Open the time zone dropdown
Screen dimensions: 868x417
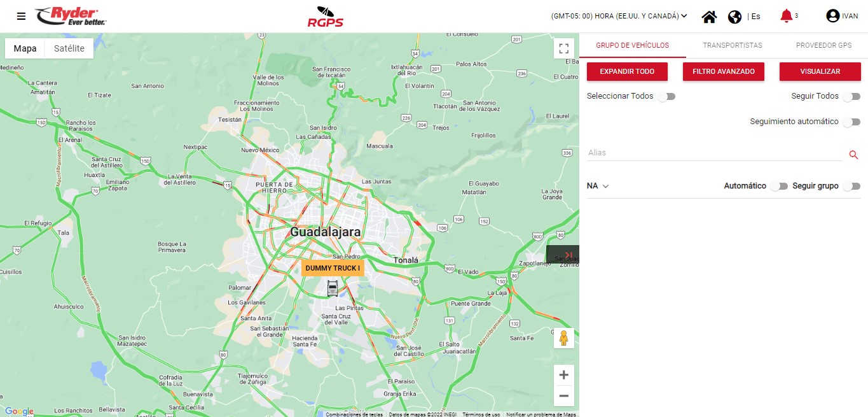click(619, 17)
